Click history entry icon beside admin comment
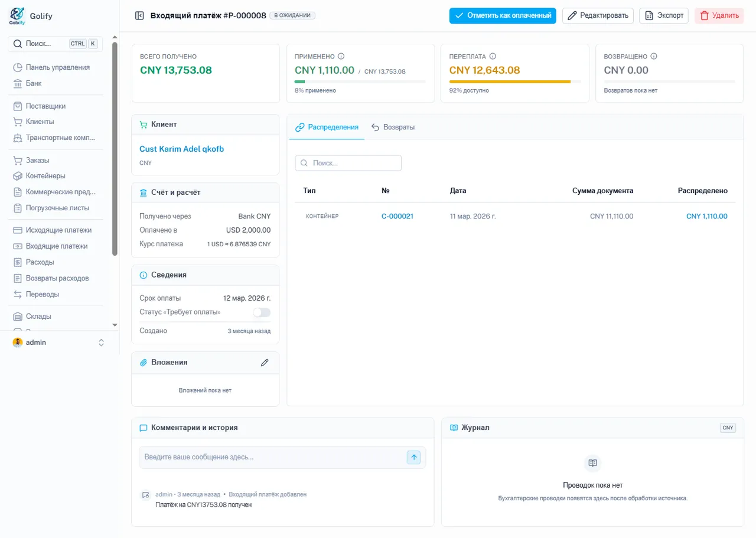756x538 pixels. 145,495
